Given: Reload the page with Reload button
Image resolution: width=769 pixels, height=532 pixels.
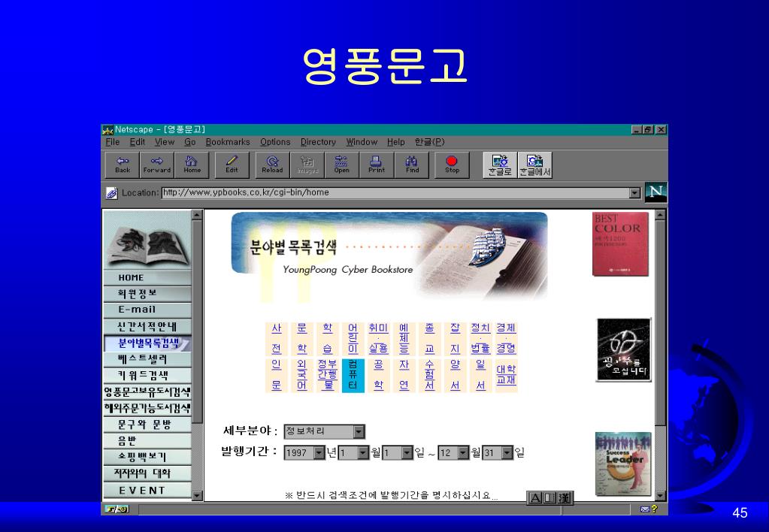Looking at the screenshot, I should (x=272, y=165).
